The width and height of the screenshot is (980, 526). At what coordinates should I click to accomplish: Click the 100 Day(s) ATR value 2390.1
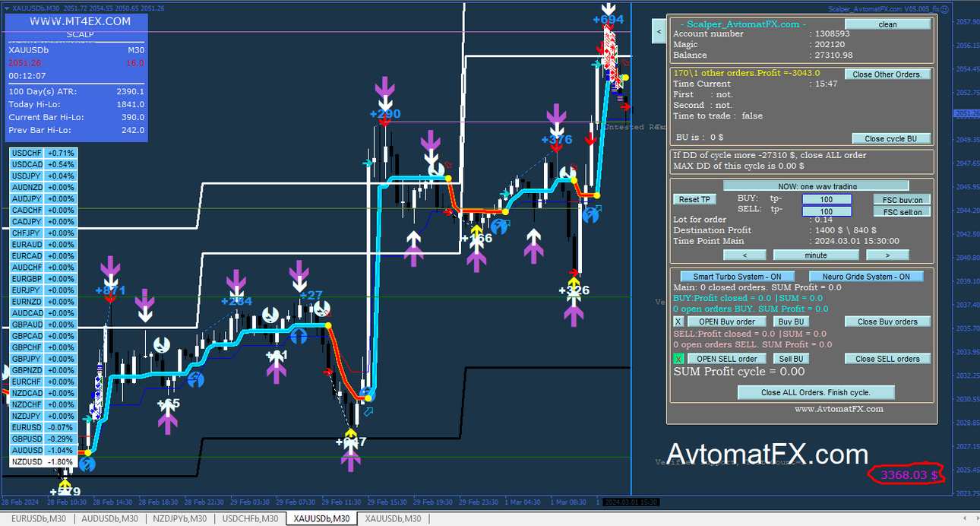pyautogui.click(x=131, y=91)
